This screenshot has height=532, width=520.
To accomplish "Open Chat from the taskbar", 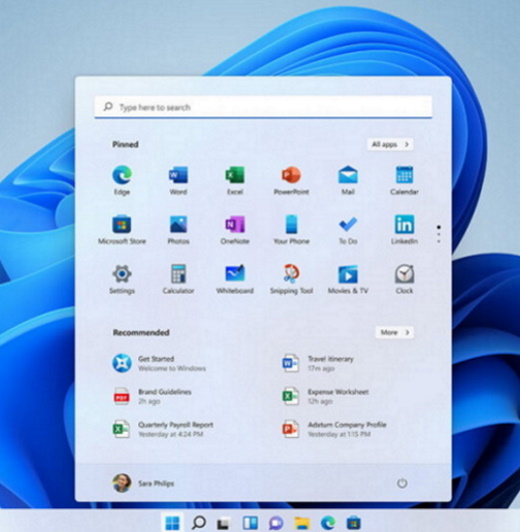I will (276, 522).
